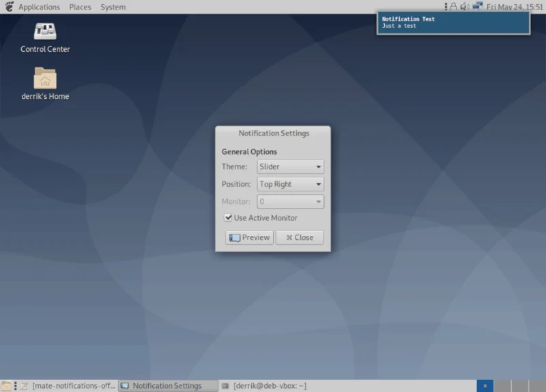
Task: Open the volume speaker icon in the tray
Action: 465,6
